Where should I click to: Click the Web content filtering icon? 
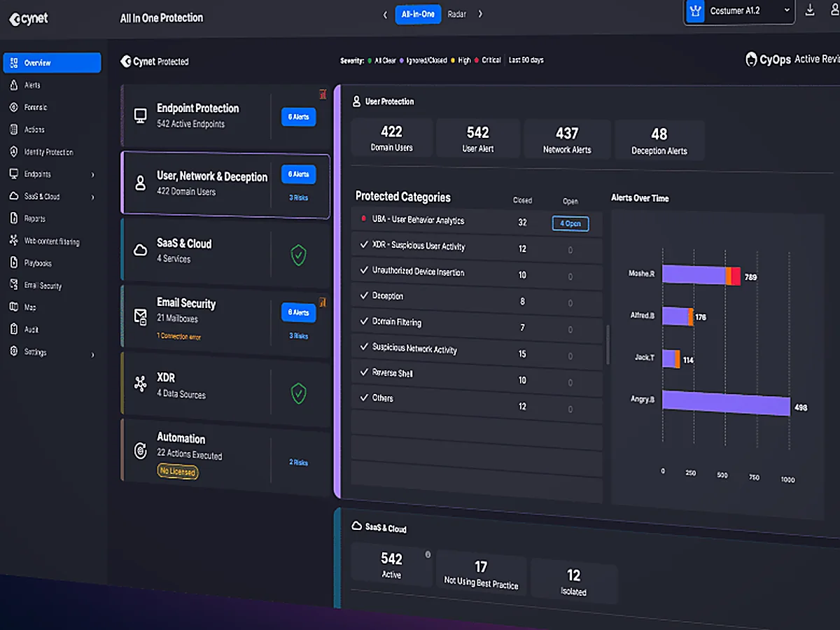click(x=13, y=241)
